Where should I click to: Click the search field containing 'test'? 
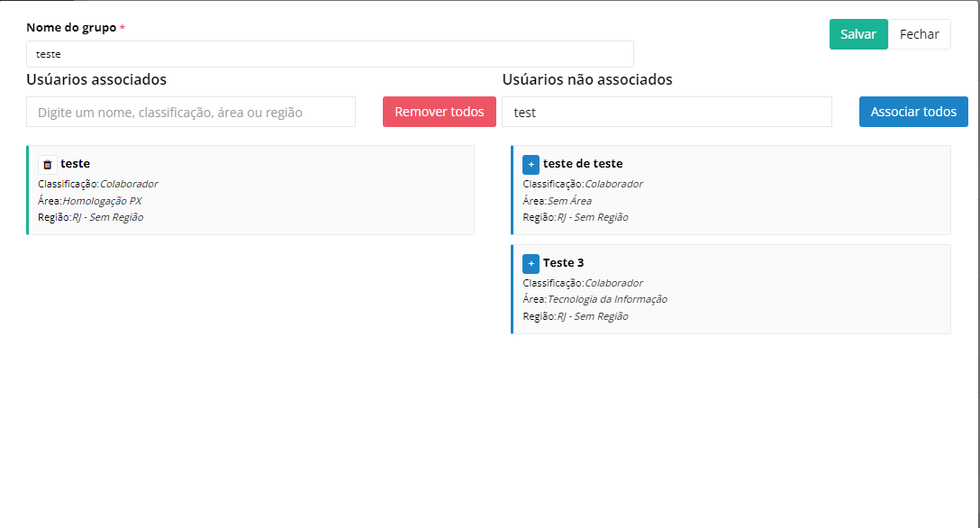click(666, 113)
